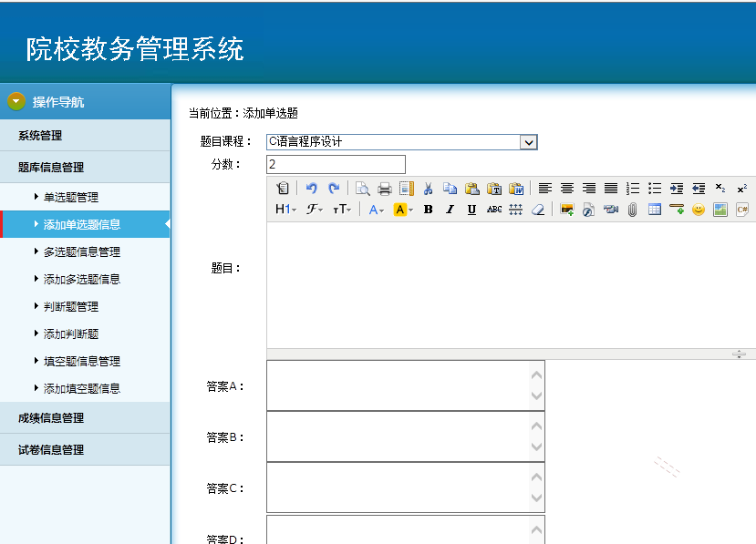The height and width of the screenshot is (544, 756).
Task: Select 添加单选题信息 menu item
Action: point(85,224)
